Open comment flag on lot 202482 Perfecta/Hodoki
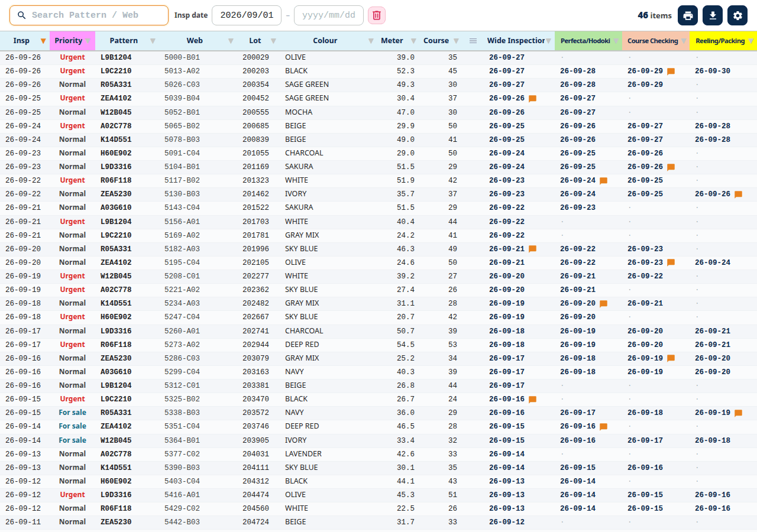 603,304
